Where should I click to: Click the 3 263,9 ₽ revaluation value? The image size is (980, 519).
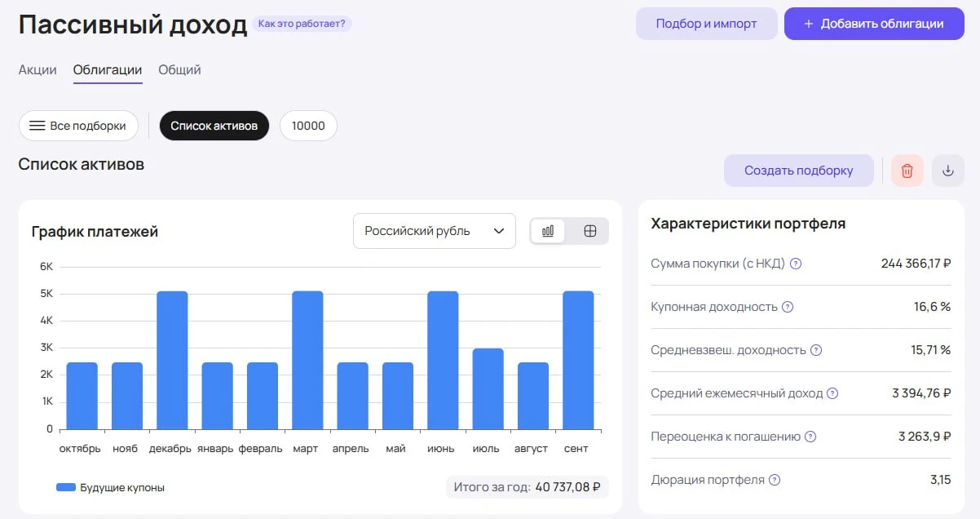(x=925, y=437)
